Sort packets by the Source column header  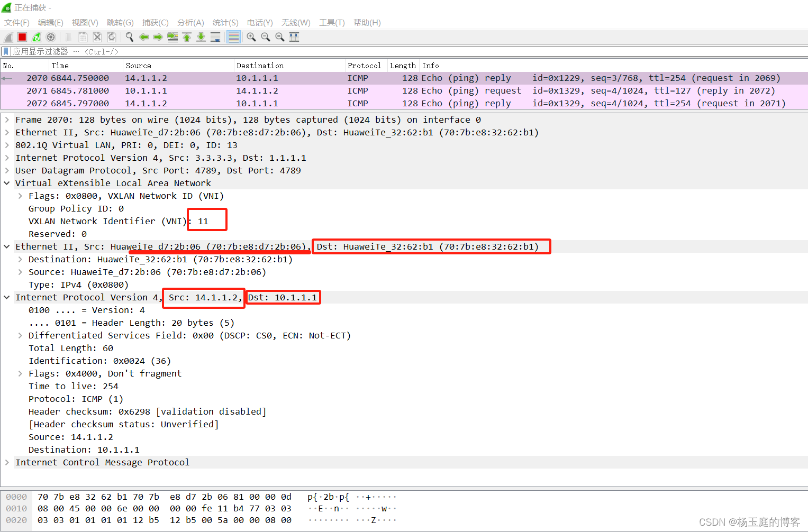pos(178,66)
